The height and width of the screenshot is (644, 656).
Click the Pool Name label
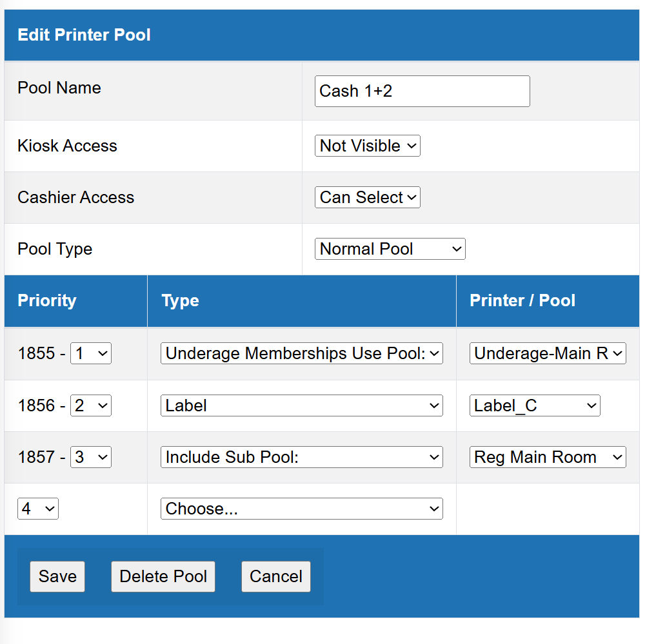pyautogui.click(x=59, y=88)
